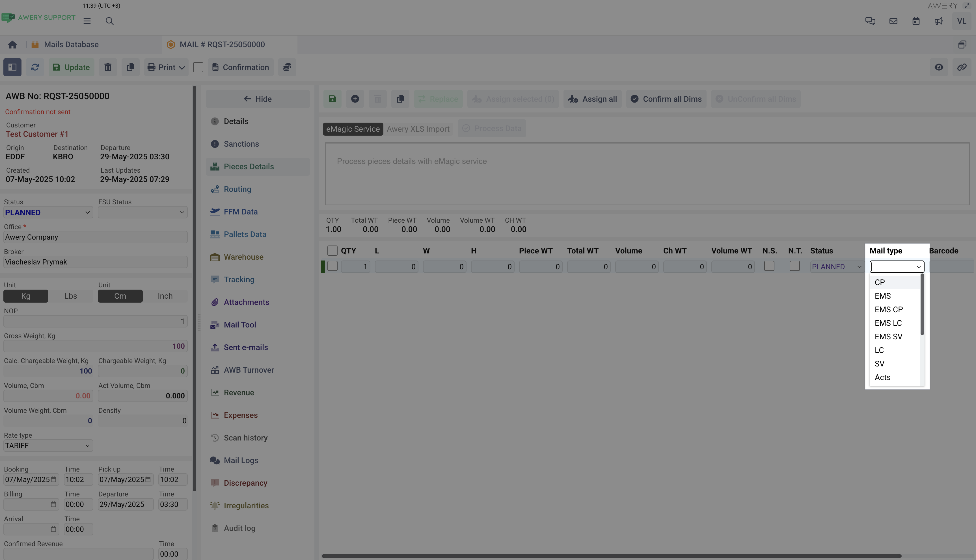Switch to the Awery XLS Import tab
The image size is (976, 560).
[x=418, y=129]
